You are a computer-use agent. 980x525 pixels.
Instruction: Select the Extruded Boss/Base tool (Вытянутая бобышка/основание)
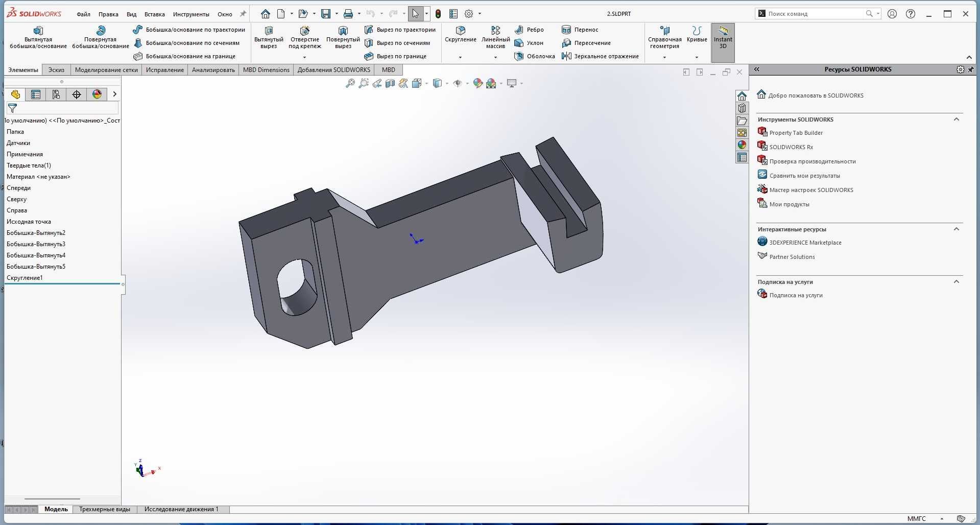tap(38, 37)
